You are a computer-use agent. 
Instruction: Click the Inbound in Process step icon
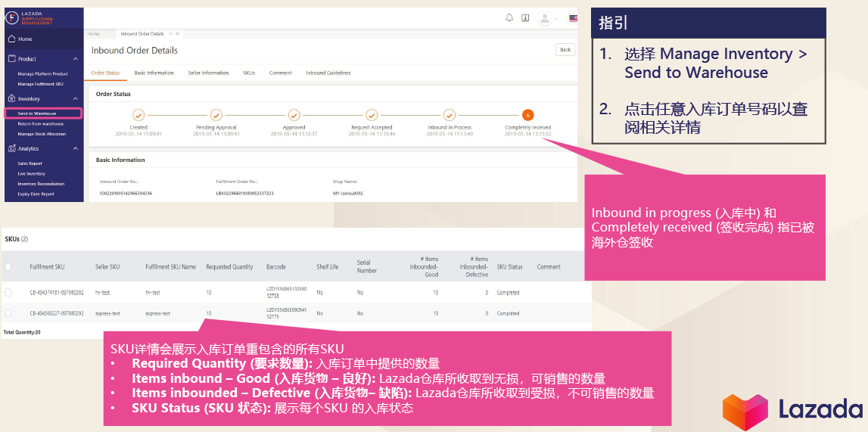tap(450, 115)
